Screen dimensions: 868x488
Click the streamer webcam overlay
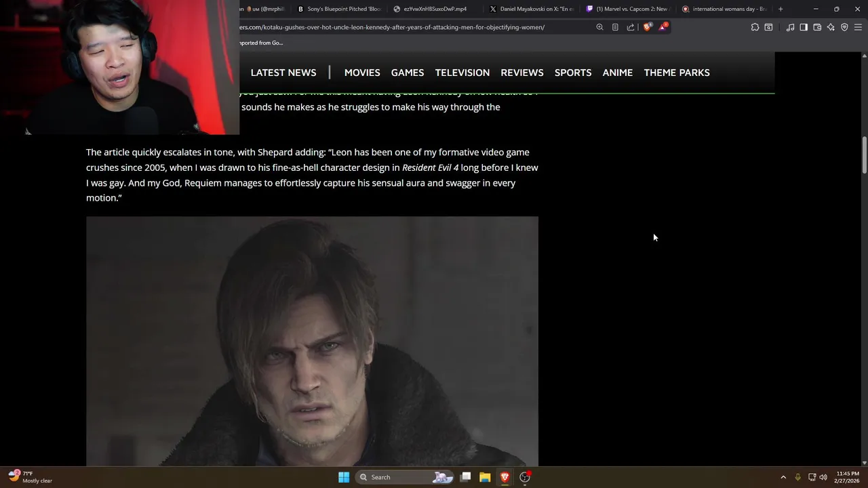(x=119, y=67)
